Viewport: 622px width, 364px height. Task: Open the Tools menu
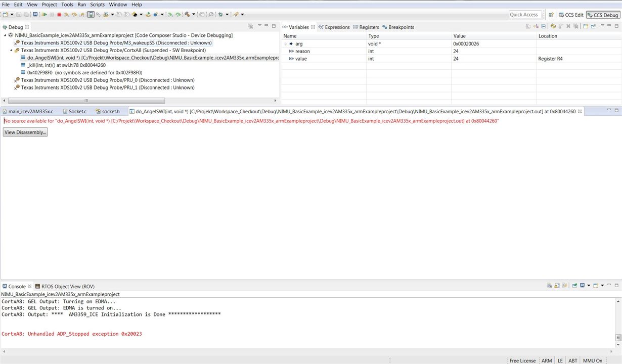coord(67,5)
